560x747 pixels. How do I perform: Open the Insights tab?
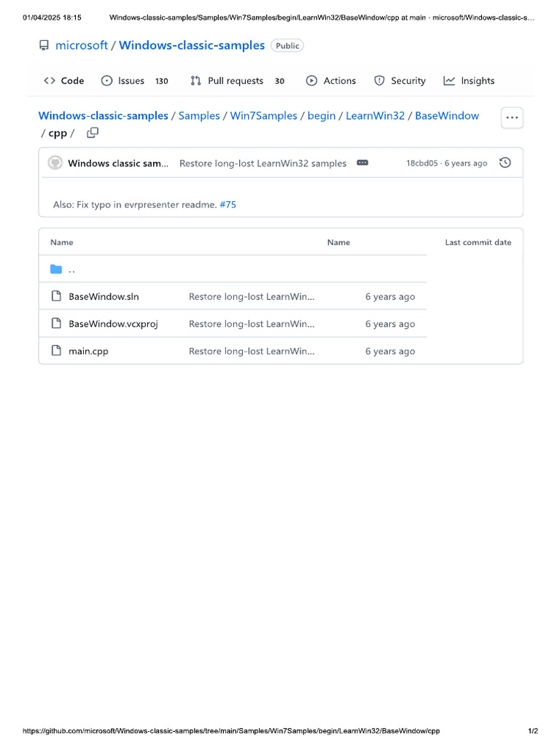pyautogui.click(x=469, y=80)
